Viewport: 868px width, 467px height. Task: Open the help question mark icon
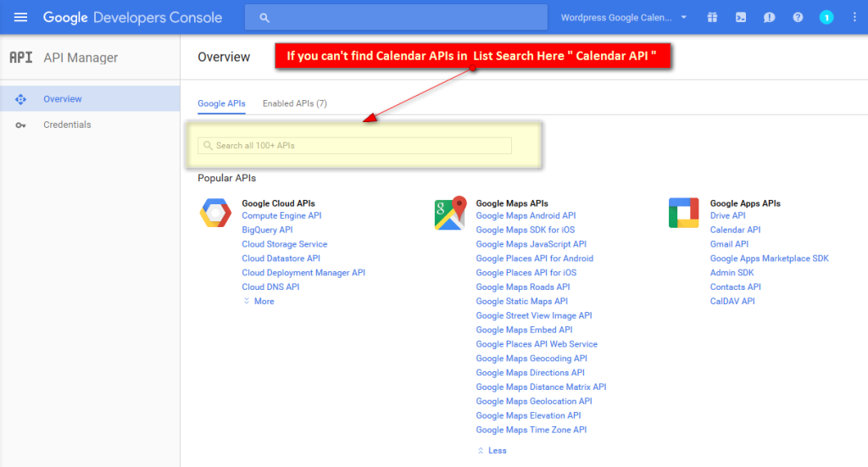coord(798,17)
